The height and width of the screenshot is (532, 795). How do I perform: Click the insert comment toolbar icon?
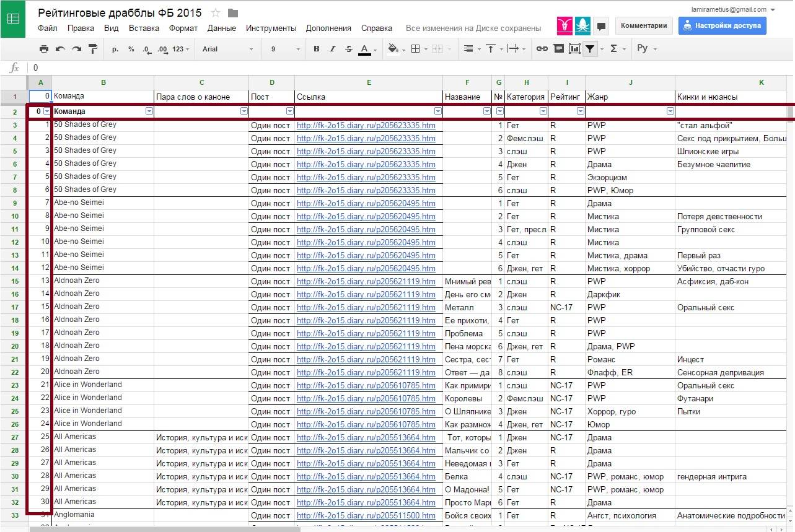558,49
